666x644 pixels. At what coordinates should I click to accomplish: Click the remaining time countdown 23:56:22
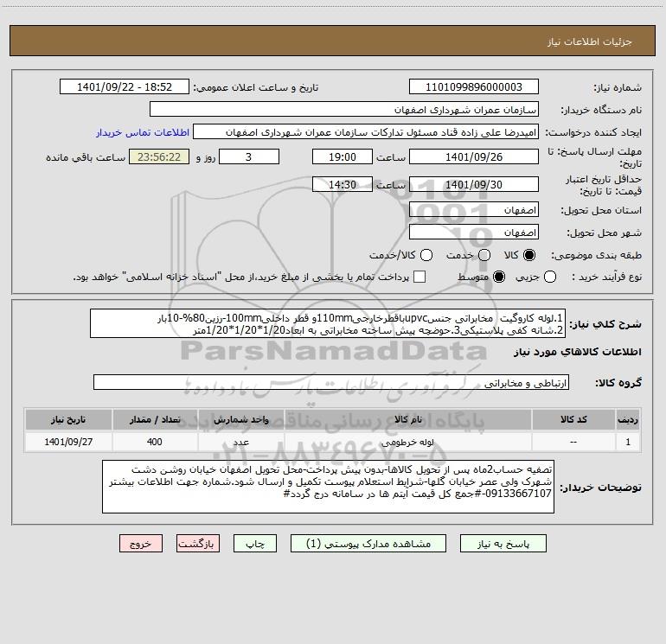tap(159, 156)
